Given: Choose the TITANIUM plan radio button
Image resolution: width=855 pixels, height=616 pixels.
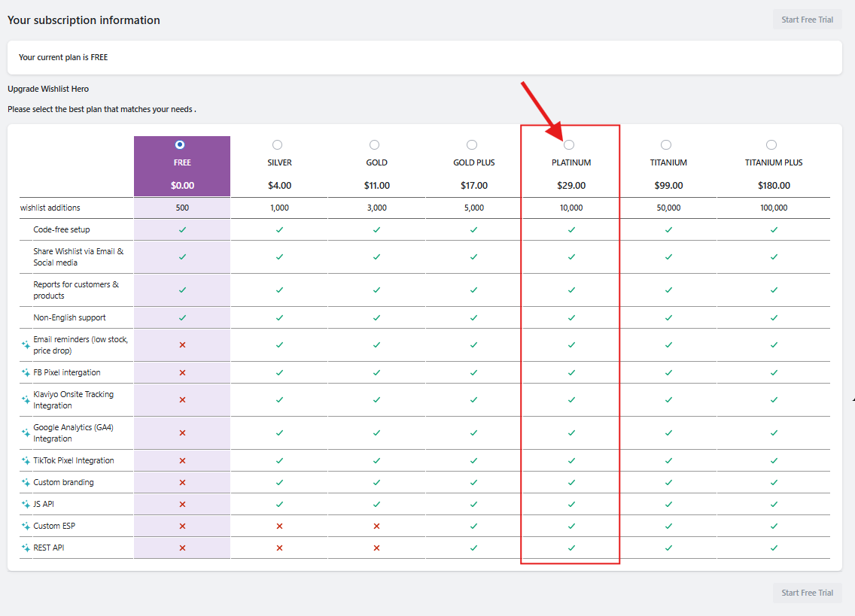Looking at the screenshot, I should click(x=666, y=144).
